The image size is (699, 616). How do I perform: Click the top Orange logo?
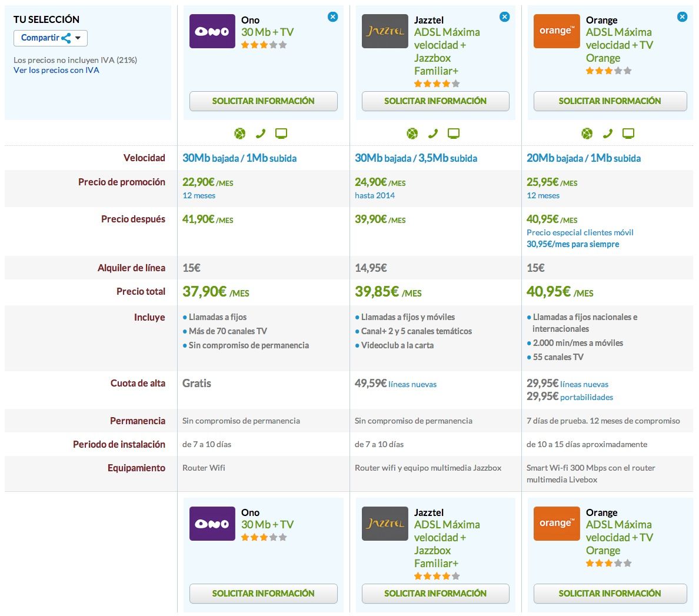pyautogui.click(x=557, y=31)
